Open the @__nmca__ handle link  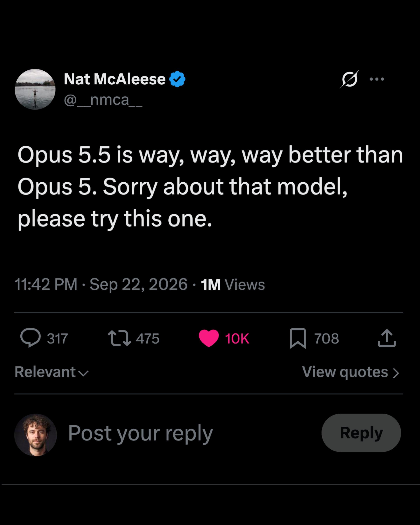[x=103, y=100]
